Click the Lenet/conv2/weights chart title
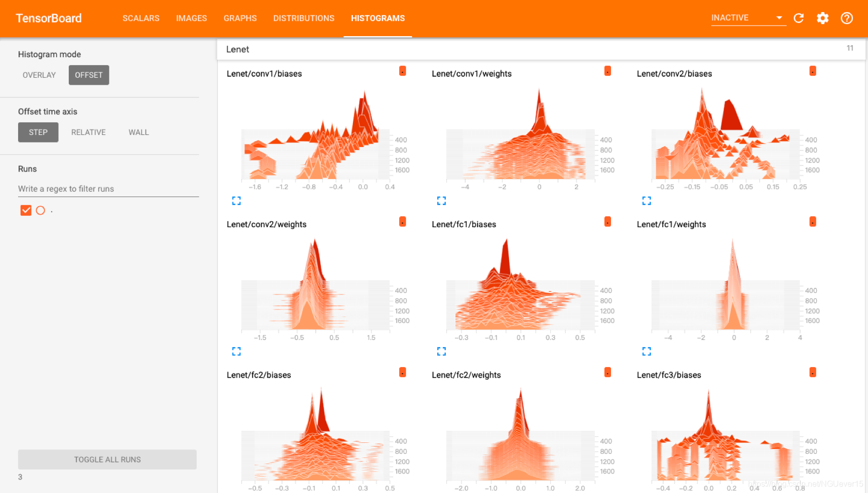The height and width of the screenshot is (493, 868). [x=267, y=225]
